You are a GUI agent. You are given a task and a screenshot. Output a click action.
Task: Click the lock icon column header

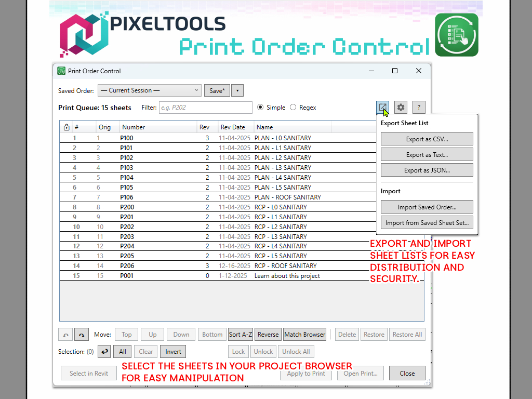pos(66,127)
